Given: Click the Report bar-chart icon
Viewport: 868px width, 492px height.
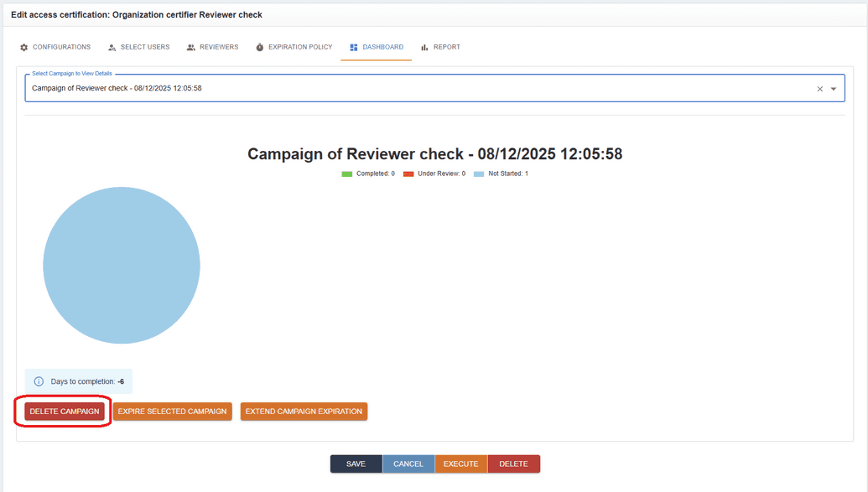Looking at the screenshot, I should pyautogui.click(x=425, y=47).
